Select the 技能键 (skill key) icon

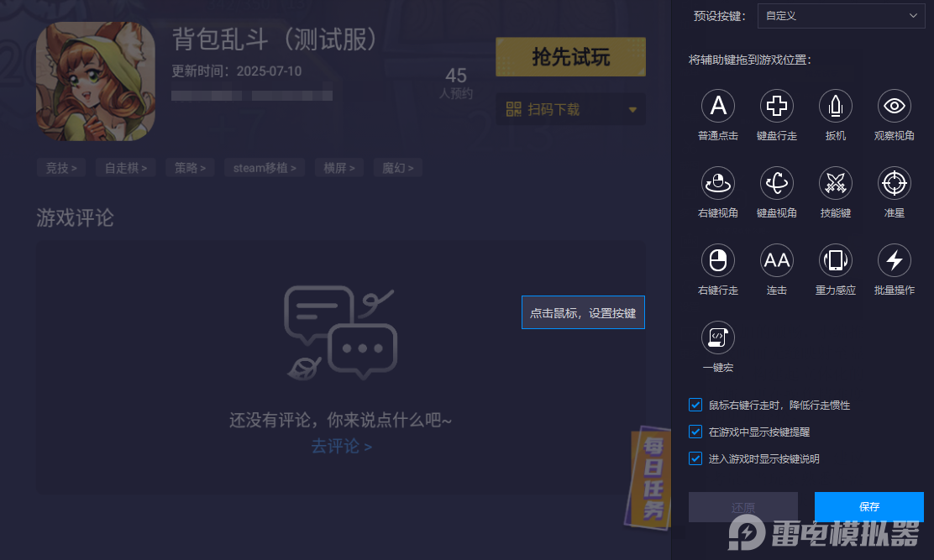pyautogui.click(x=836, y=182)
